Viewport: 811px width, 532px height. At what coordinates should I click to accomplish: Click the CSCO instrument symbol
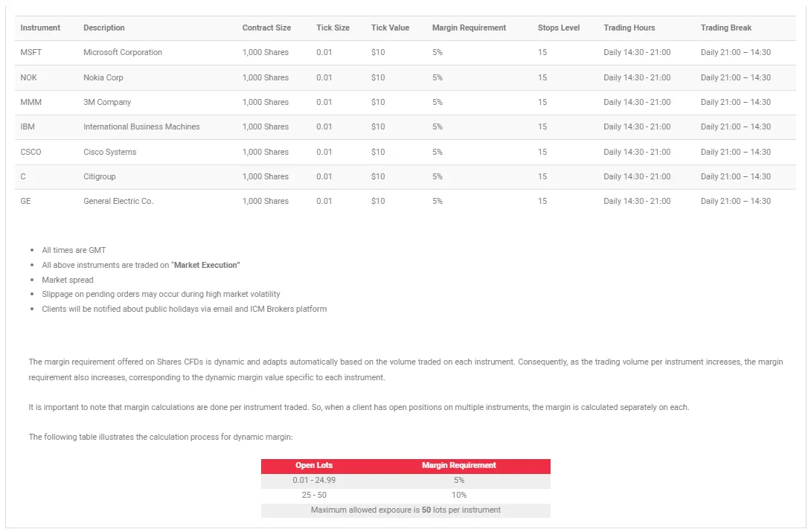[x=31, y=152]
